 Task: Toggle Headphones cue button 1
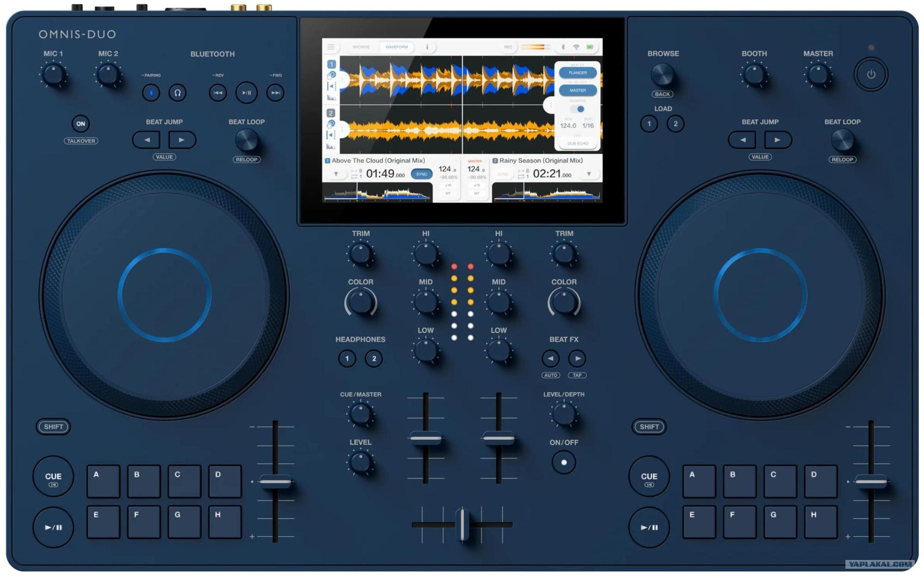[x=347, y=358]
